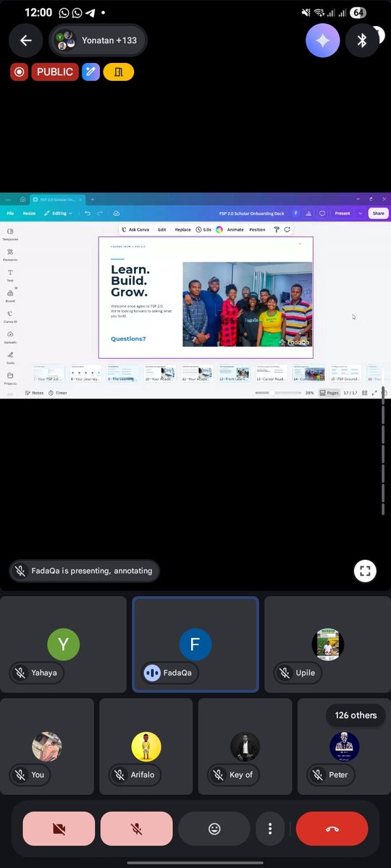This screenshot has width=391, height=868.
Task: Select Yahaya's participant tile
Action: [63, 644]
